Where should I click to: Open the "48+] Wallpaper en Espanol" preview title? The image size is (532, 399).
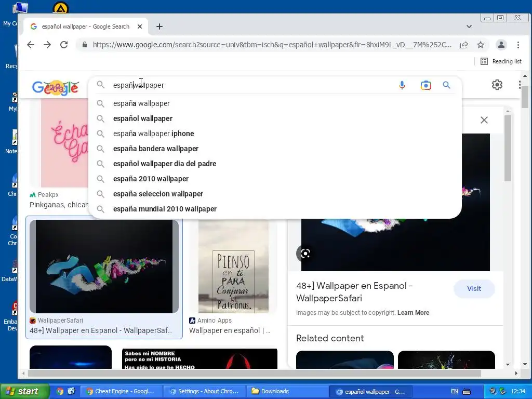[354, 292]
